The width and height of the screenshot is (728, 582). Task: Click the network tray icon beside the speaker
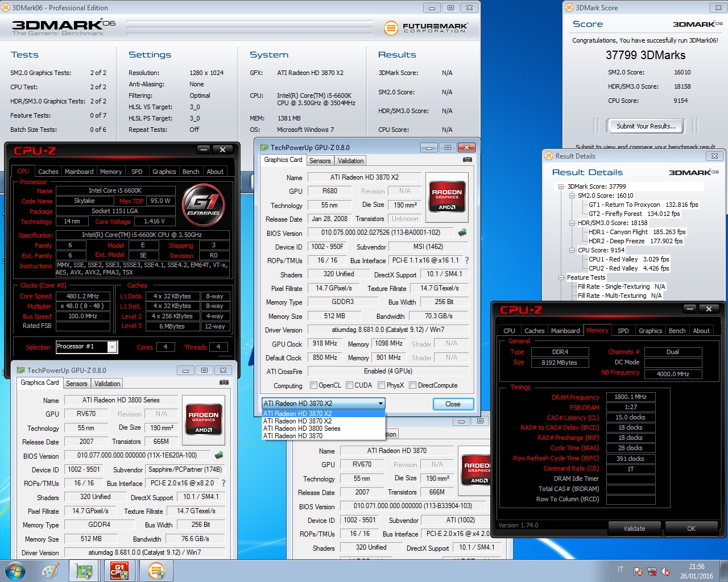tap(652, 572)
